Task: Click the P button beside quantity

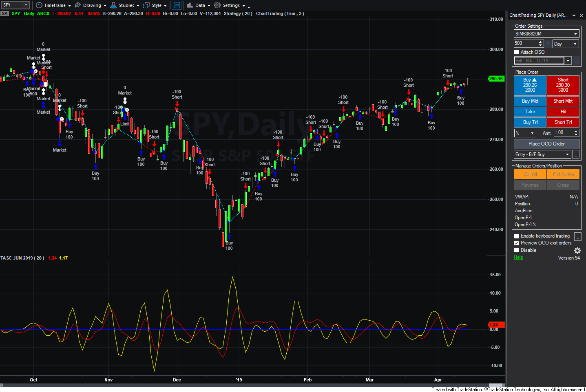Action: click(x=548, y=44)
